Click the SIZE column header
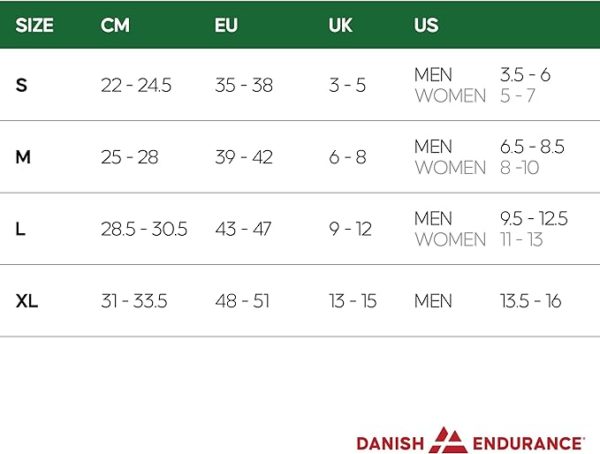Image resolution: width=600 pixels, height=454 pixels. (x=34, y=26)
